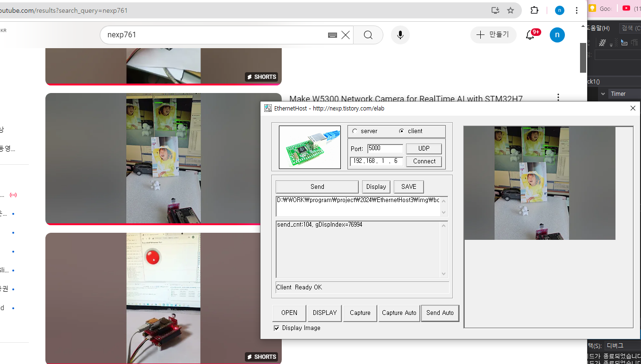
Task: Open the Timer combo box in the IDE
Action: click(x=624, y=94)
